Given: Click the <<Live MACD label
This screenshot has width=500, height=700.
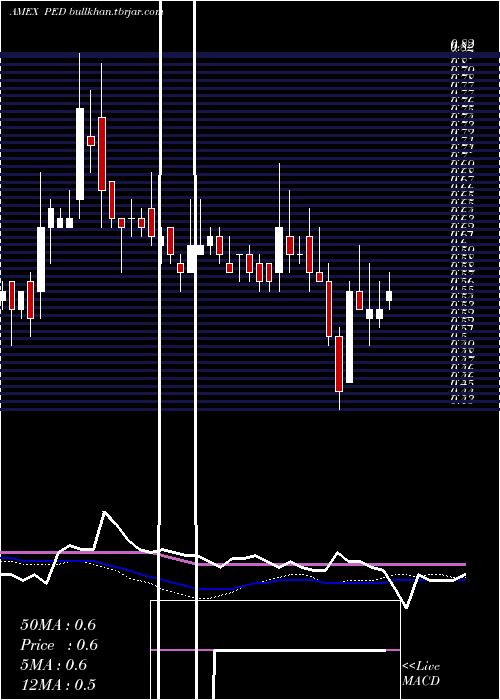Looking at the screenshot, I should pyautogui.click(x=421, y=673).
